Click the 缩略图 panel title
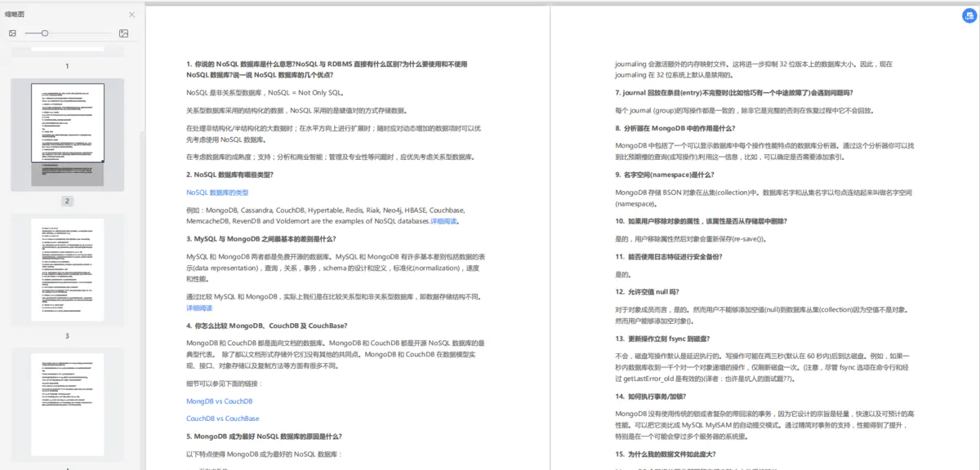The height and width of the screenshot is (470, 980). 15,15
